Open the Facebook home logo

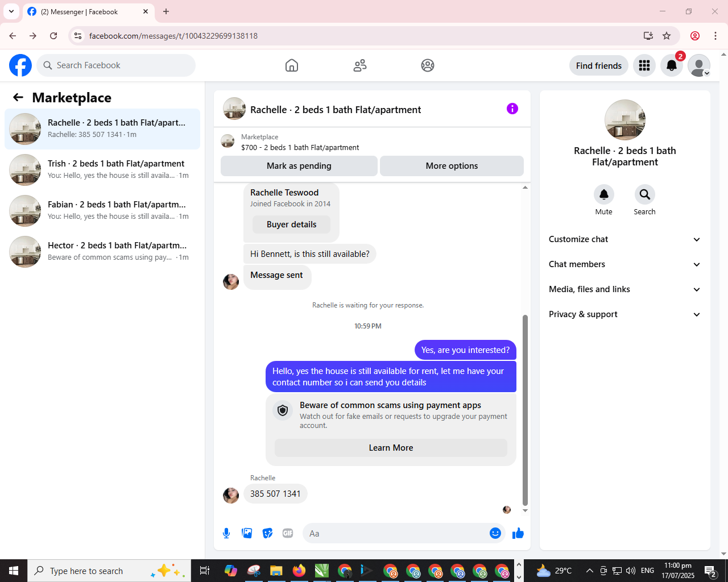pos(20,65)
